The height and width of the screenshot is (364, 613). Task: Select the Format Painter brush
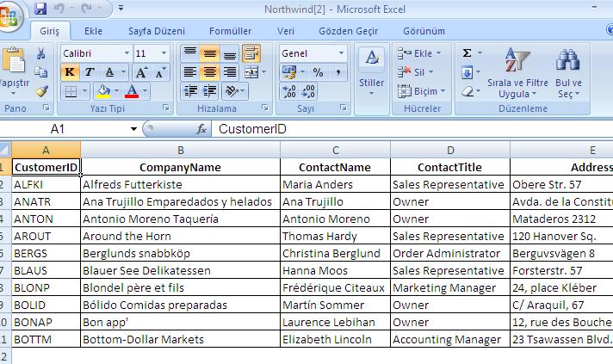[x=41, y=91]
